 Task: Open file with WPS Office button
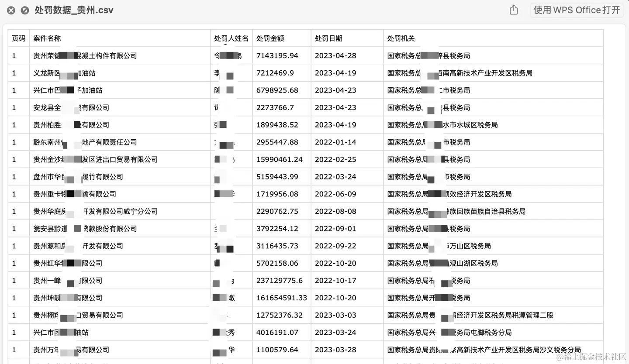click(x=577, y=10)
